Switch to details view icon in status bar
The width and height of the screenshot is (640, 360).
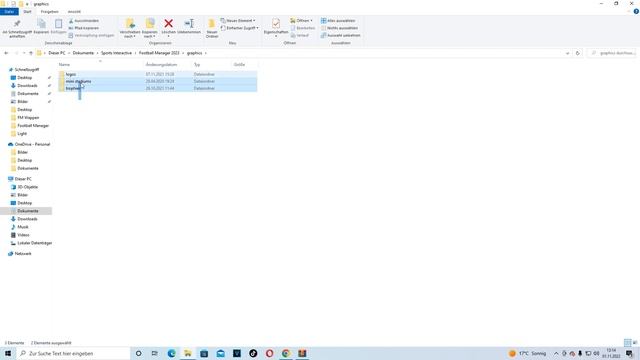[x=627, y=343]
